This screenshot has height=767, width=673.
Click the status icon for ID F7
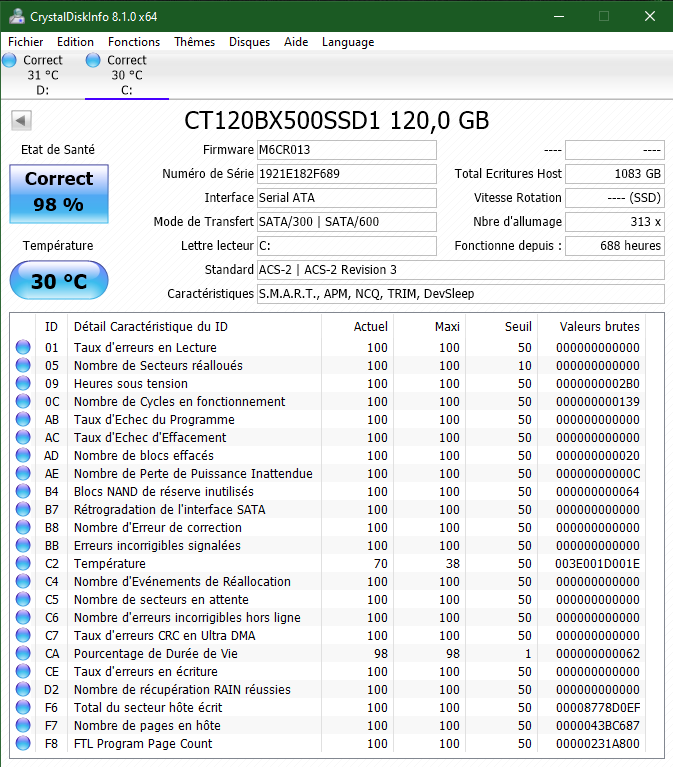point(23,725)
